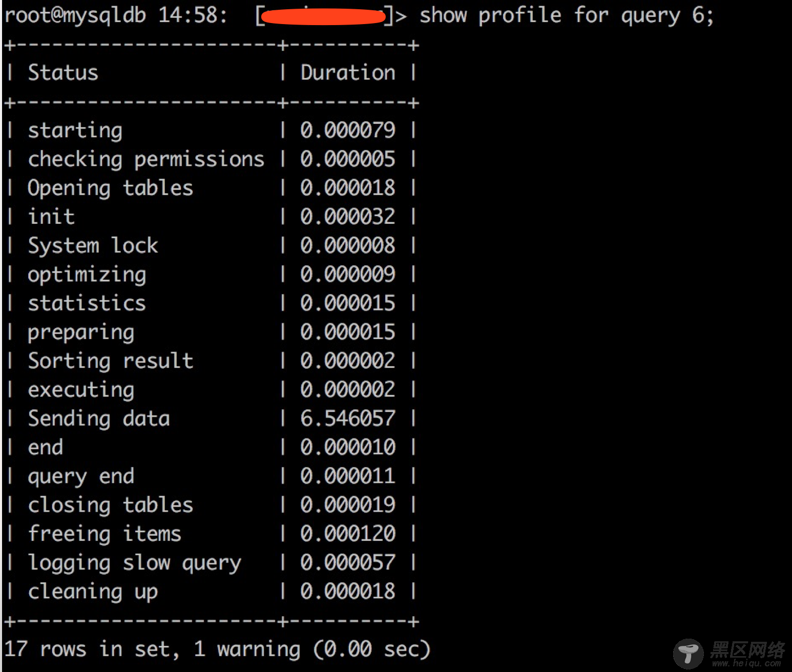The image size is (792, 672).
Task: Select the 'Sorting result' status cell
Action: 111,361
